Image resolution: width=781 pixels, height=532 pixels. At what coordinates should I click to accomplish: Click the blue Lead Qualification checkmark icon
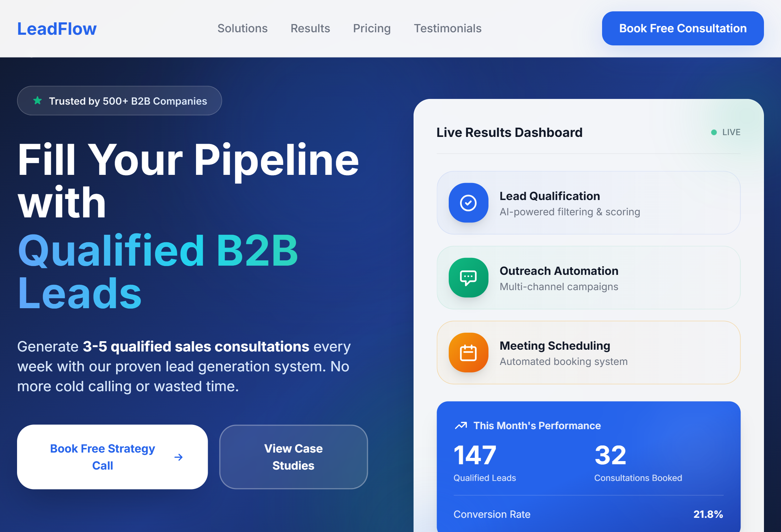click(468, 203)
